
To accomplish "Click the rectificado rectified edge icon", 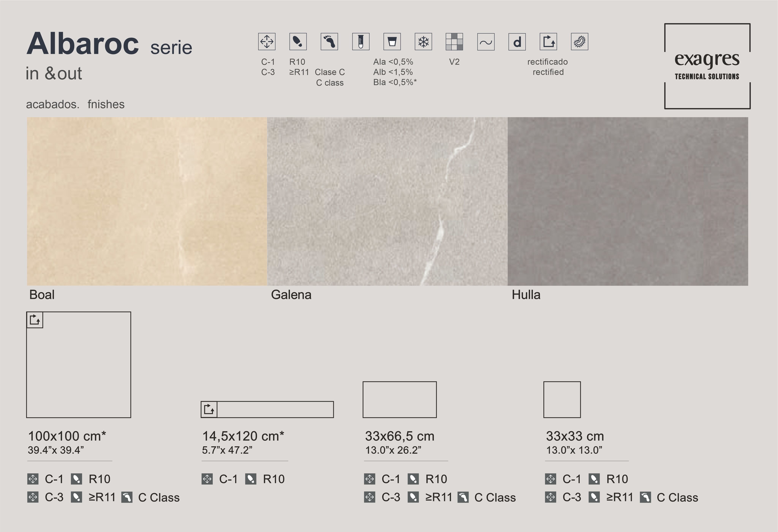I will point(548,42).
